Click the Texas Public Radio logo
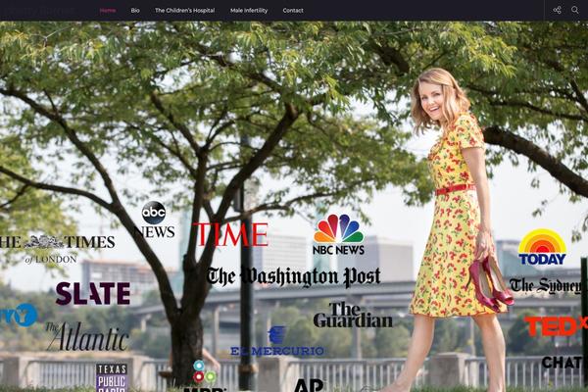The width and height of the screenshot is (588, 392). (112, 377)
